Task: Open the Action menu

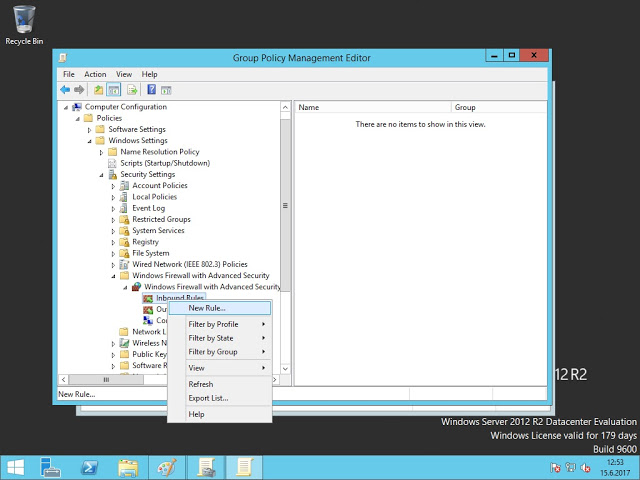Action: pyautogui.click(x=95, y=74)
